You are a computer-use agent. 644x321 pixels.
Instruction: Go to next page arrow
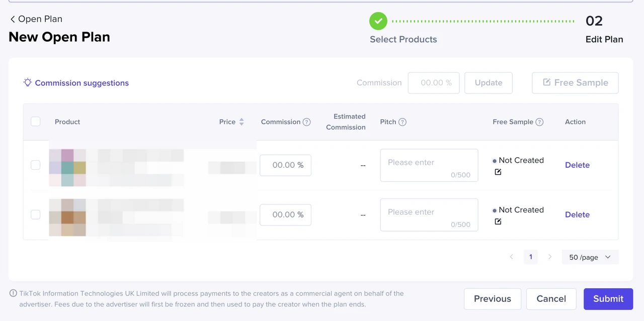(550, 257)
